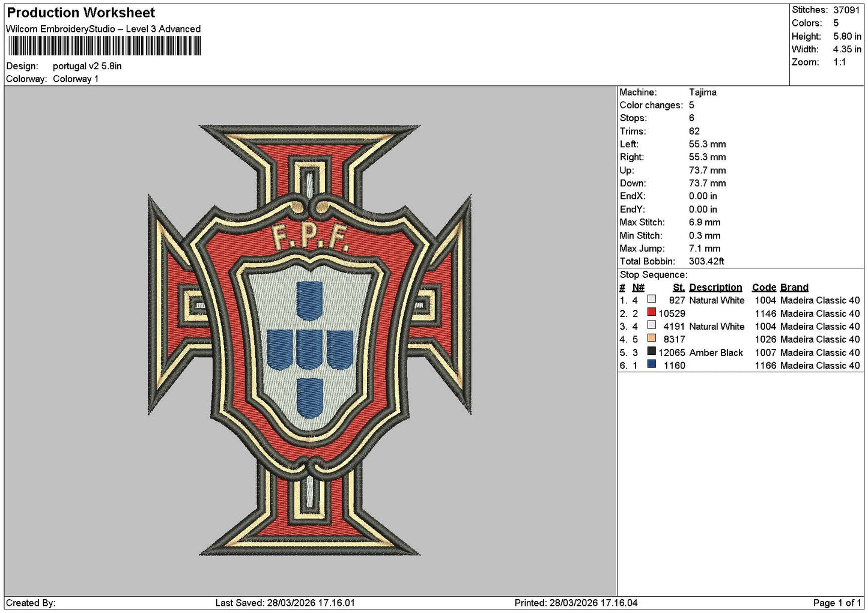Click the 'Colorway 1' value
The width and height of the screenshot is (868, 613).
coord(76,79)
